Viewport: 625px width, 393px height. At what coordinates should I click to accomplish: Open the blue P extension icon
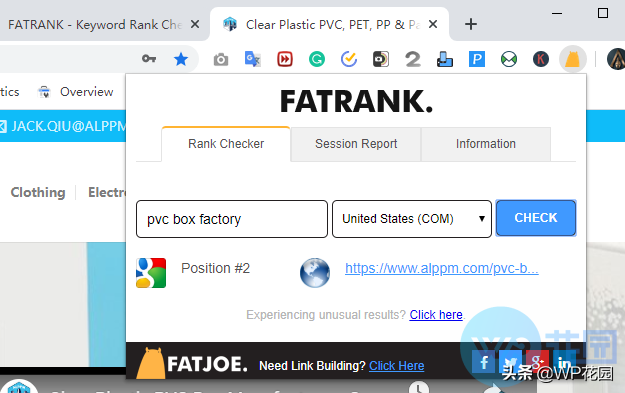pos(477,59)
